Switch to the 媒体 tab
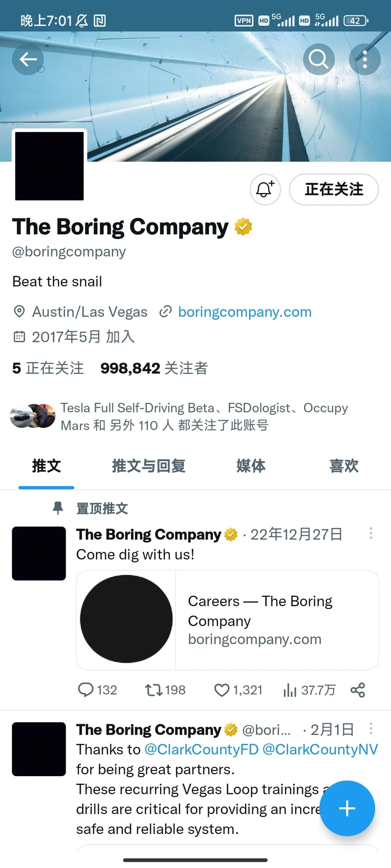 pyautogui.click(x=251, y=466)
